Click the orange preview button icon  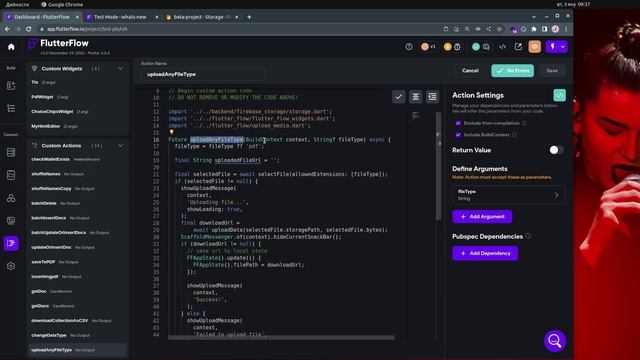click(535, 47)
